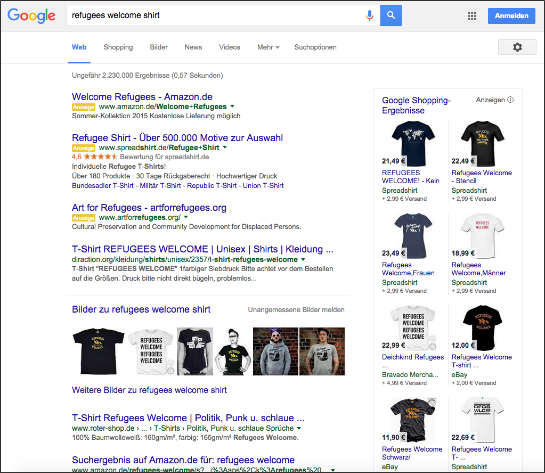Open Refugees Welcome,Männer product link
Viewport: 545px width, 473px height.
[x=478, y=269]
